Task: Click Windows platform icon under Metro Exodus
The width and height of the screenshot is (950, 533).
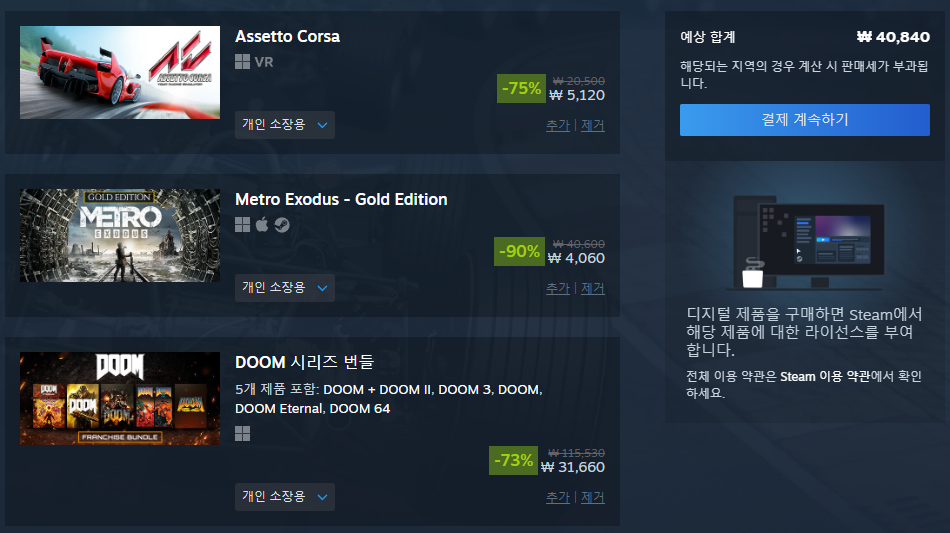Action: [x=242, y=225]
